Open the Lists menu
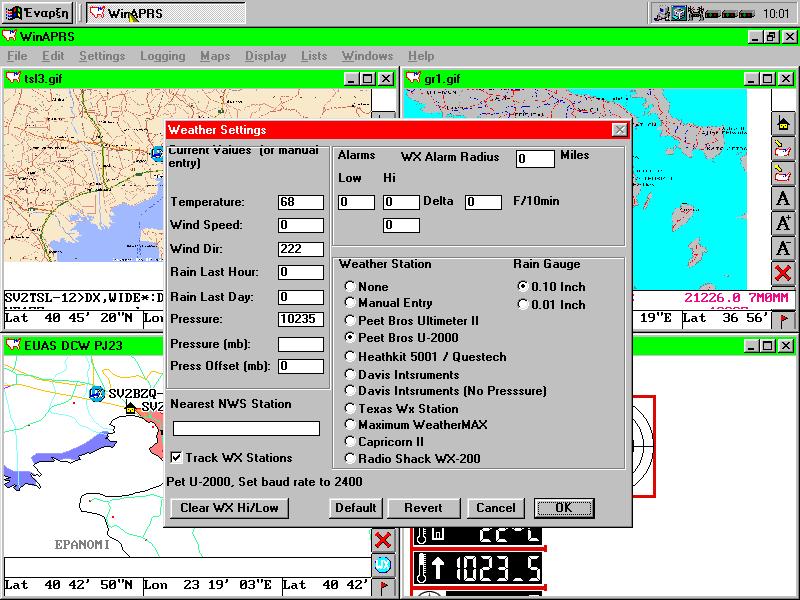 click(x=314, y=56)
